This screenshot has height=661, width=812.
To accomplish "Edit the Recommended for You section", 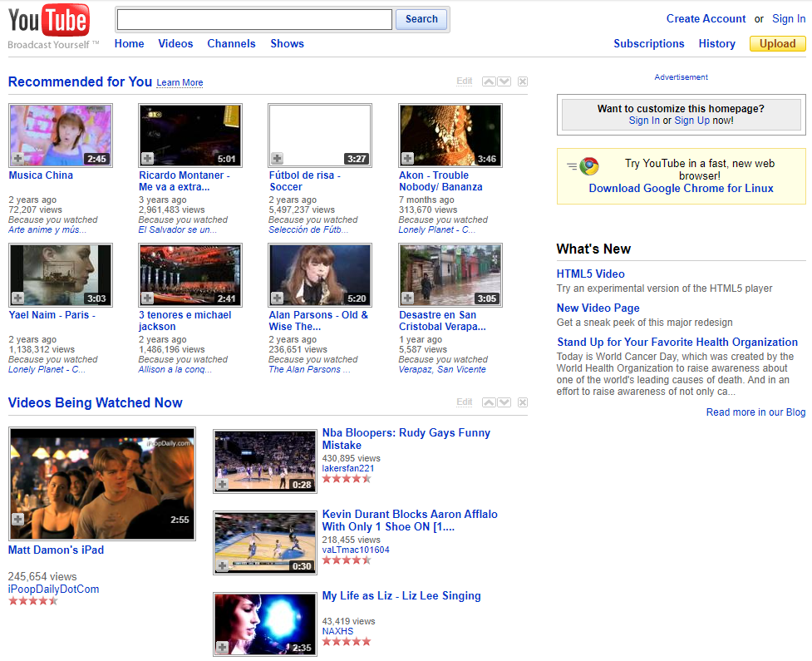I will (464, 81).
